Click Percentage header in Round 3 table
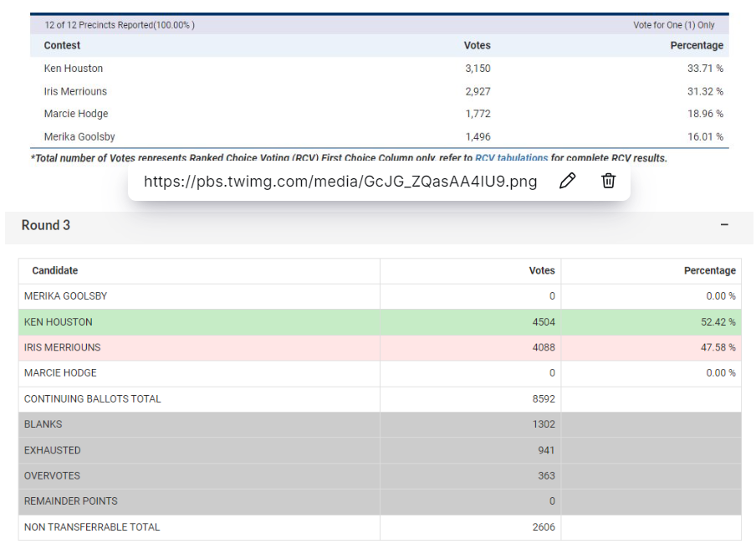 [709, 270]
